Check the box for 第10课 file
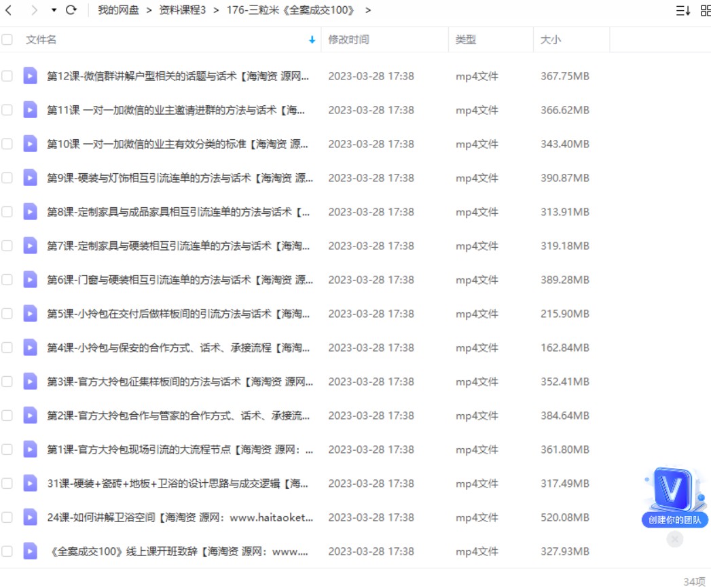Image resolution: width=711 pixels, height=588 pixels. coord(7,144)
